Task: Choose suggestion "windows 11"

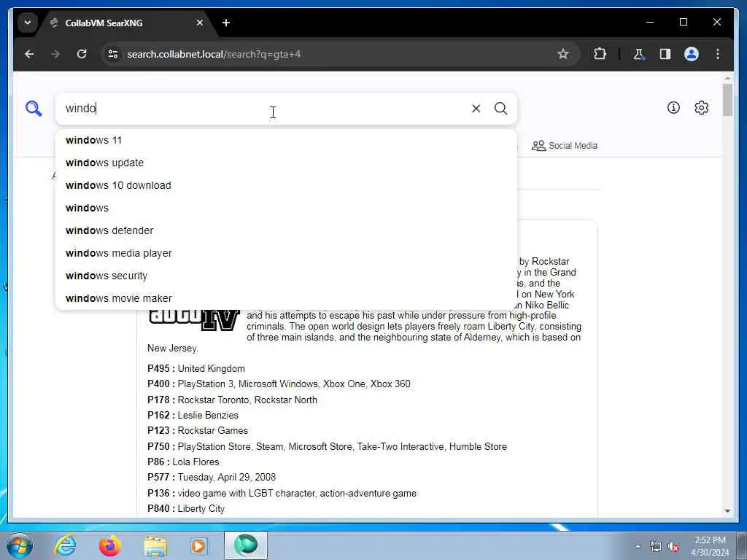Action: 286,141
